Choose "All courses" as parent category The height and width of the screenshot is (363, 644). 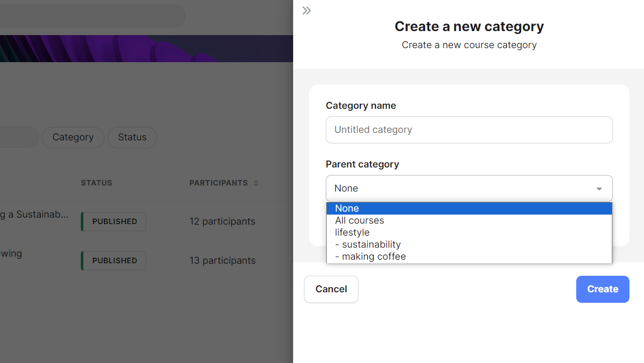pos(359,221)
